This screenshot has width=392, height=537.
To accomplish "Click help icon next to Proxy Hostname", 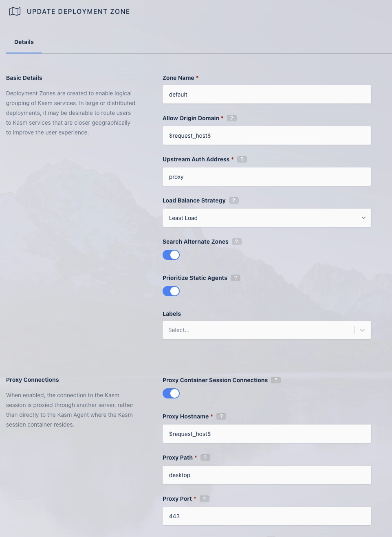I will [221, 416].
